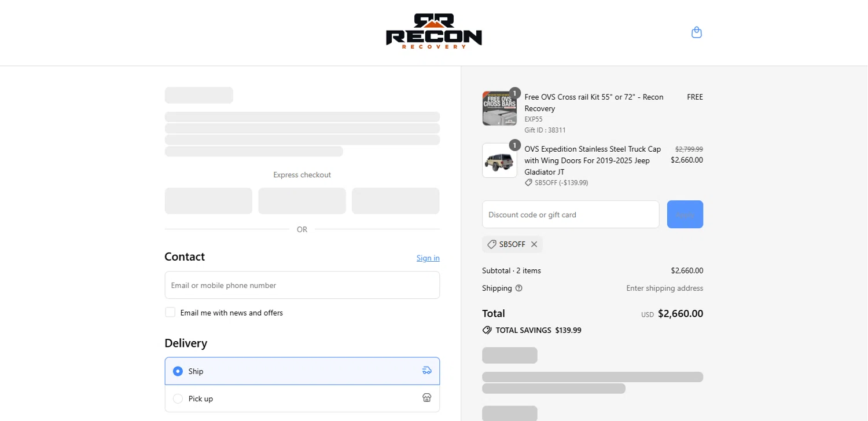Click the first express checkout placeholder button
The image size is (868, 421).
point(208,201)
